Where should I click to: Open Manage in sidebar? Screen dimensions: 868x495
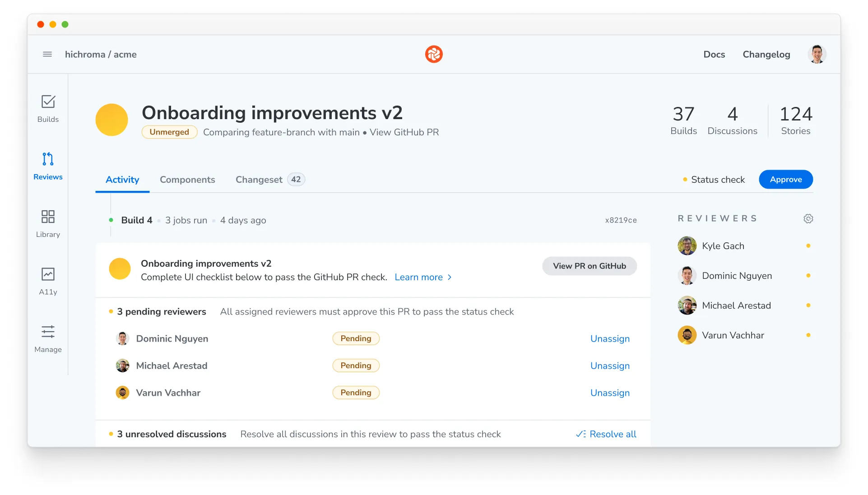[x=48, y=339]
